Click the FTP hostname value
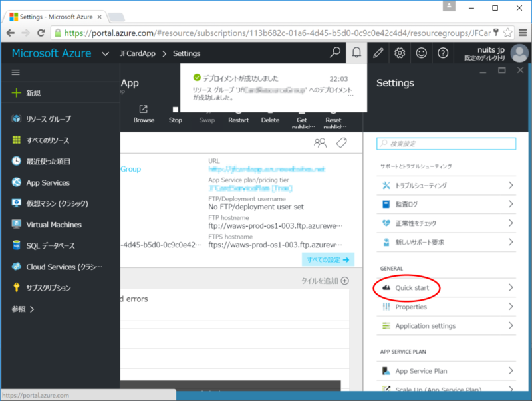532x401 pixels. [275, 226]
